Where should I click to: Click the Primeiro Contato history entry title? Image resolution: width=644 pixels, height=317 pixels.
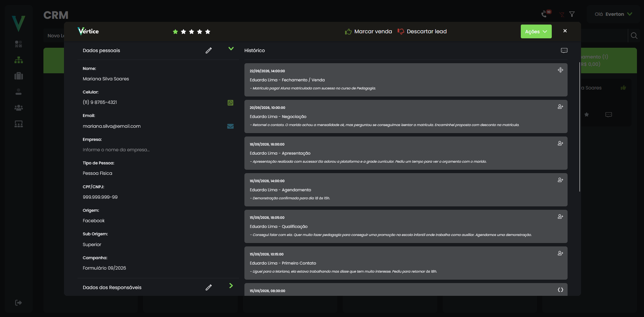(x=283, y=263)
